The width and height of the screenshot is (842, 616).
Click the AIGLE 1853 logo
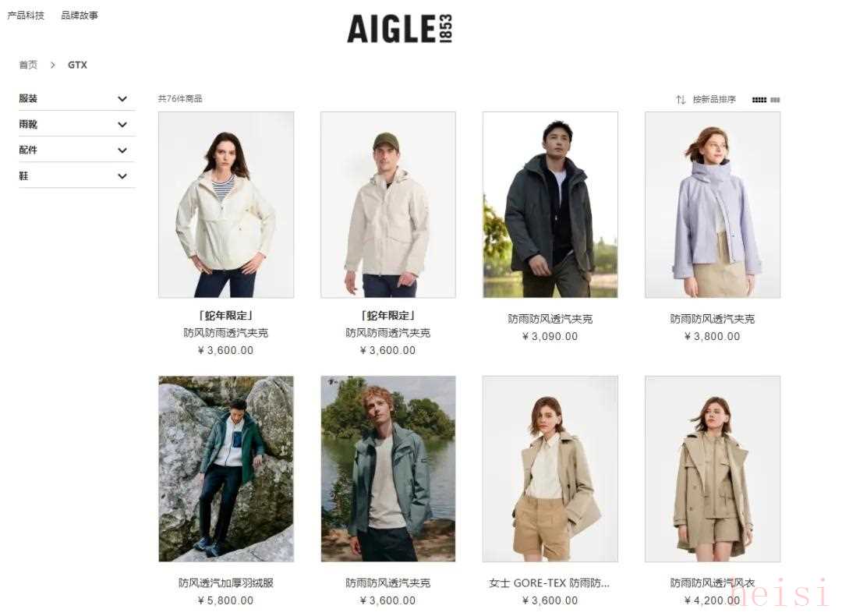point(399,29)
